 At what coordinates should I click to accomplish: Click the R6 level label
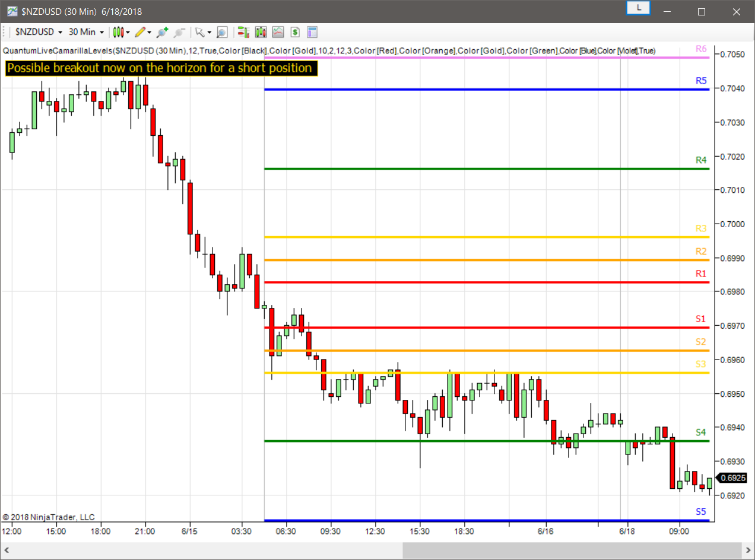[x=701, y=49]
